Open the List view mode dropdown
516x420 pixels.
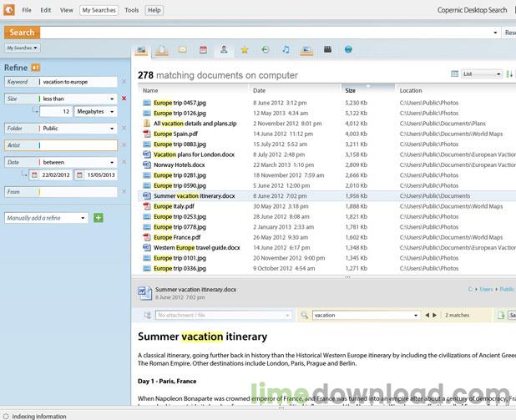tap(482, 74)
